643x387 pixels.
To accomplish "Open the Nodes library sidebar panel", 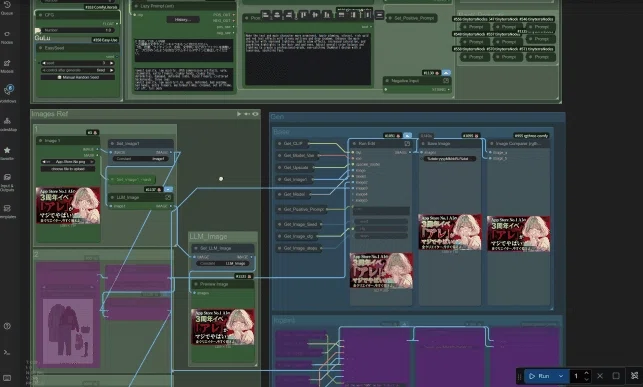I will pyautogui.click(x=7, y=37).
